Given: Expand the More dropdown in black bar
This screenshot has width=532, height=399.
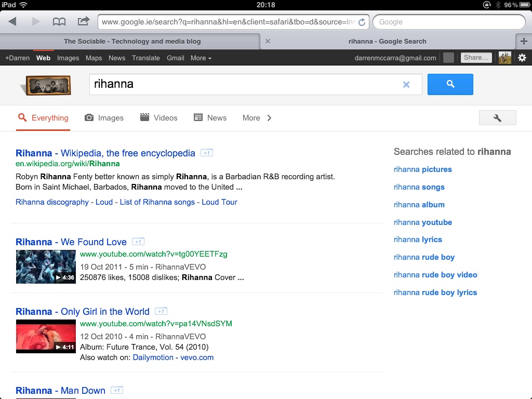Looking at the screenshot, I should tap(201, 58).
